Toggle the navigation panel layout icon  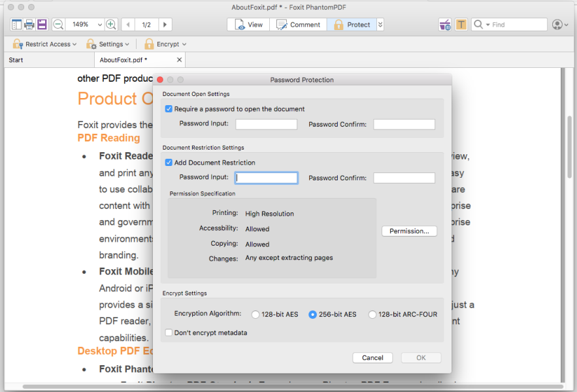tap(16, 25)
